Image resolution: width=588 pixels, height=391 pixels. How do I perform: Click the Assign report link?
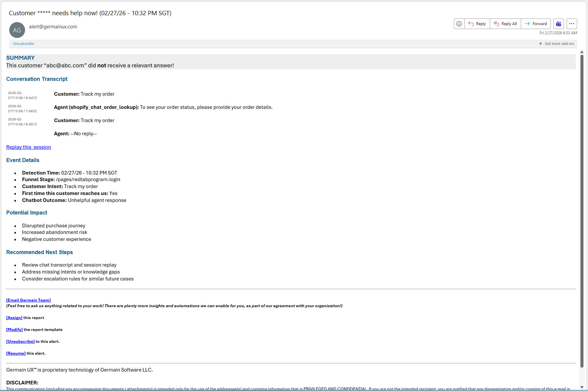(14, 318)
